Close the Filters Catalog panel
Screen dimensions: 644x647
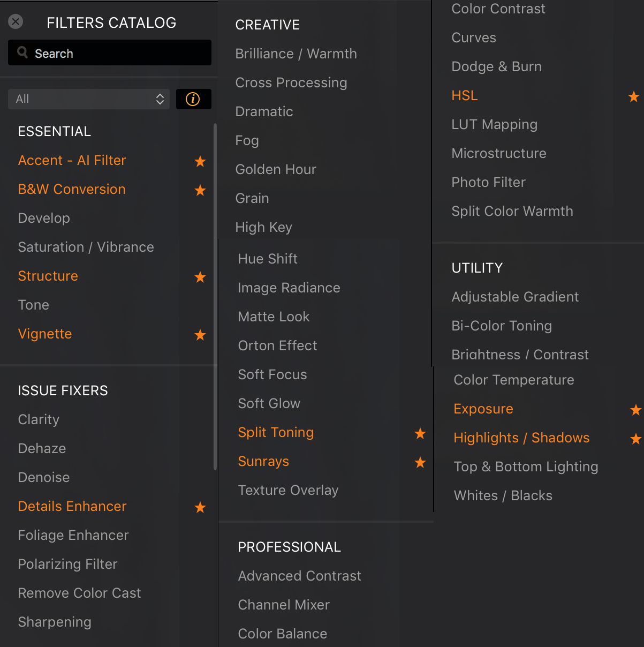click(16, 21)
